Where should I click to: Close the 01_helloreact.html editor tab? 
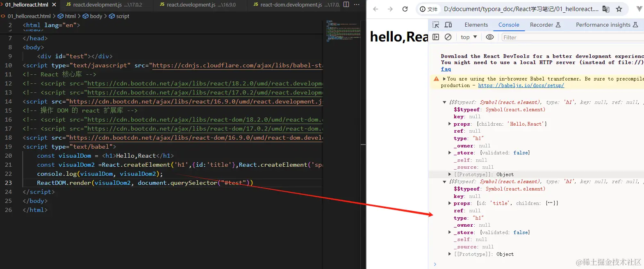[x=54, y=5]
